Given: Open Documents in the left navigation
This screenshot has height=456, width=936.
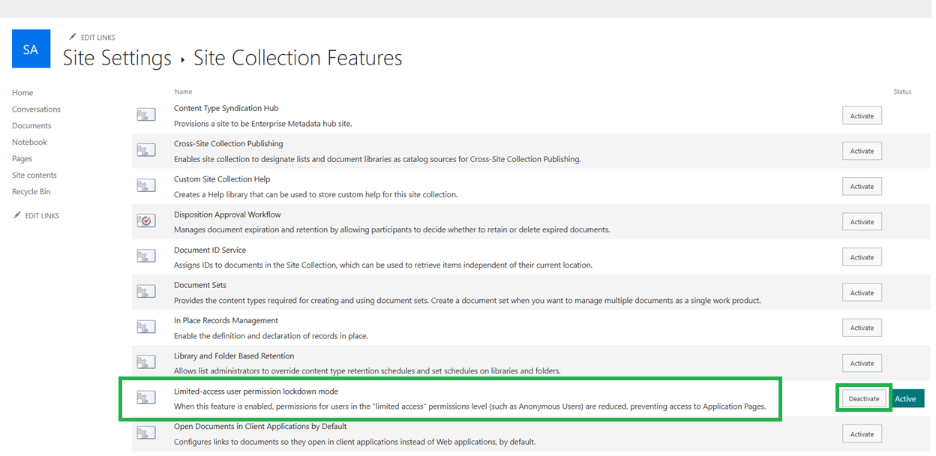Looking at the screenshot, I should coord(32,125).
